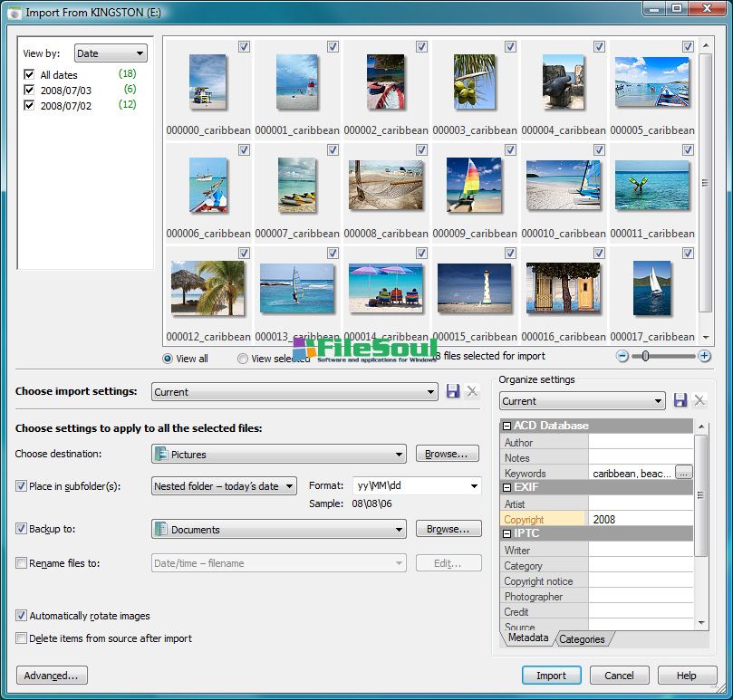Switch to the Categories tab
Screen dimensions: 733x700
[582, 638]
